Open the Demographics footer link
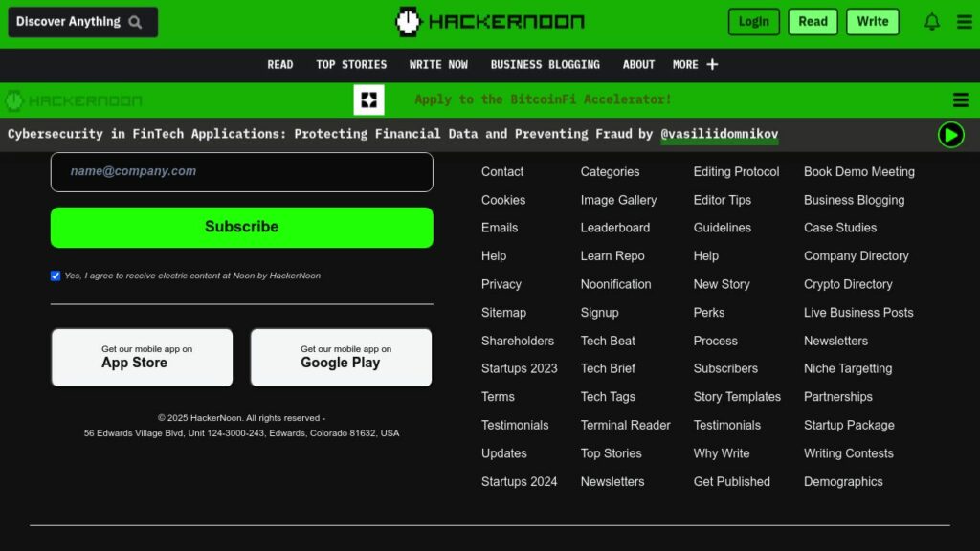980x551 pixels. pyautogui.click(x=843, y=482)
